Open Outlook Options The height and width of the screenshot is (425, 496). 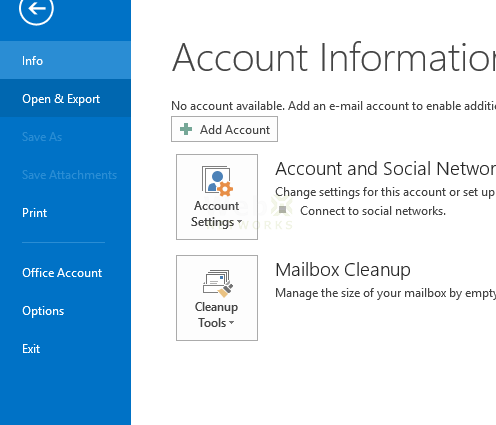click(65, 310)
